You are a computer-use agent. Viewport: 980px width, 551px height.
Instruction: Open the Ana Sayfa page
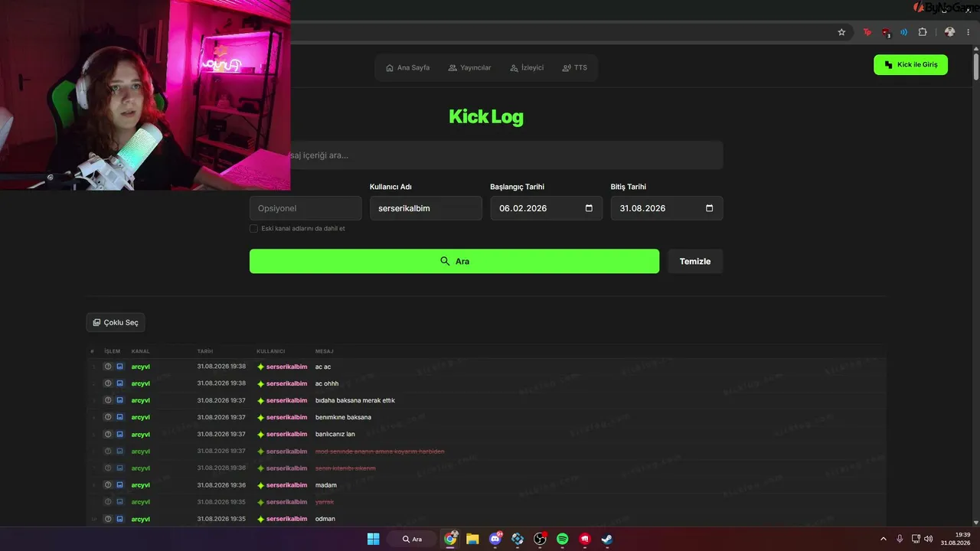407,67
